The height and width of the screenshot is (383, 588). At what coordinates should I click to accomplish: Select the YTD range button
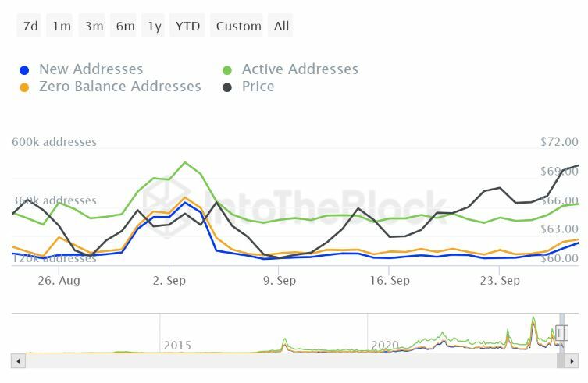187,26
